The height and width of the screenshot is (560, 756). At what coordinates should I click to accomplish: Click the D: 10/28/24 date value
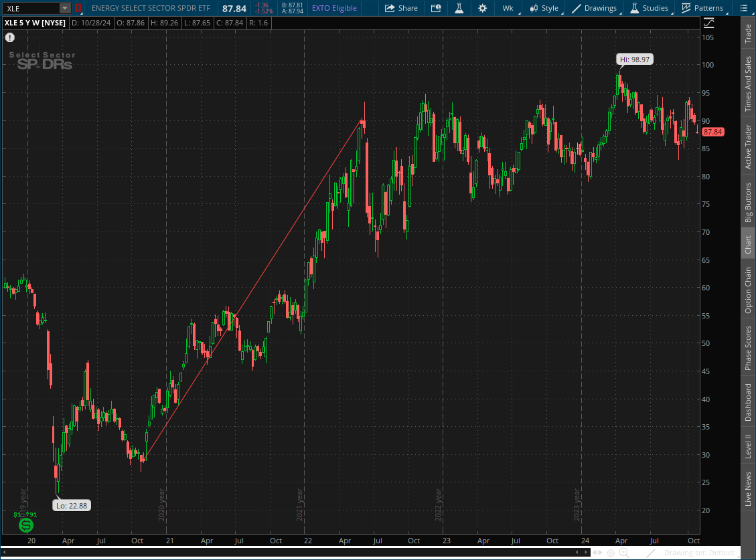tap(92, 23)
